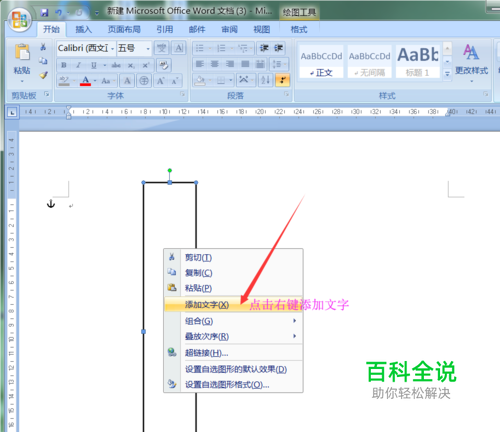This screenshot has width=500, height=432.
Task: Switch to the 视图 tab
Action: [x=262, y=30]
